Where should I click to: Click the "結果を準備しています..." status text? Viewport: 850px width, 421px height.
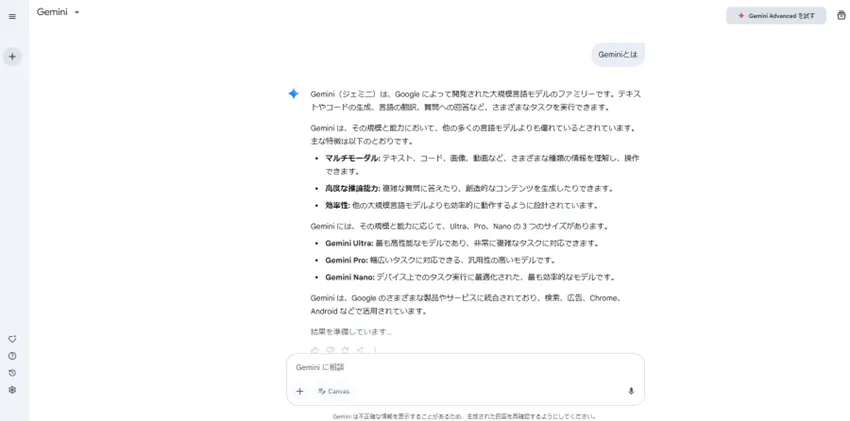351,332
